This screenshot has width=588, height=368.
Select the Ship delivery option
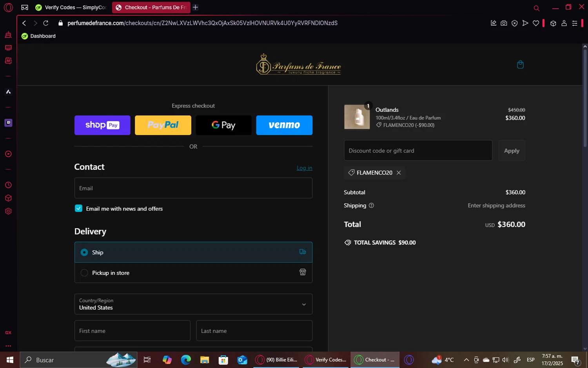point(193,252)
